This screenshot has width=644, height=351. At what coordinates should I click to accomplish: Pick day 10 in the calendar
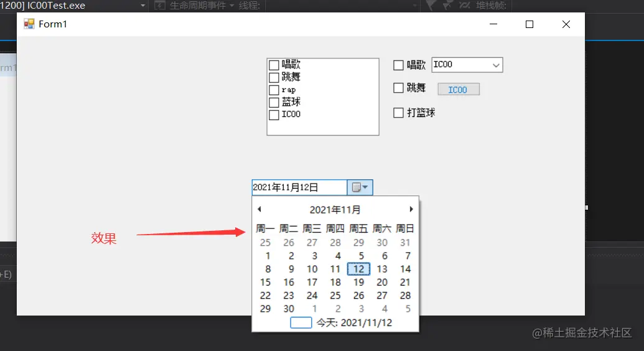(x=312, y=269)
